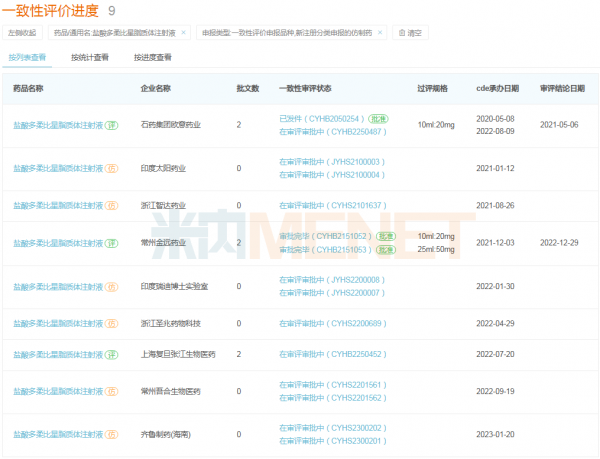
Task: Click the 一致性审评状态 column header
Action: (x=311, y=88)
